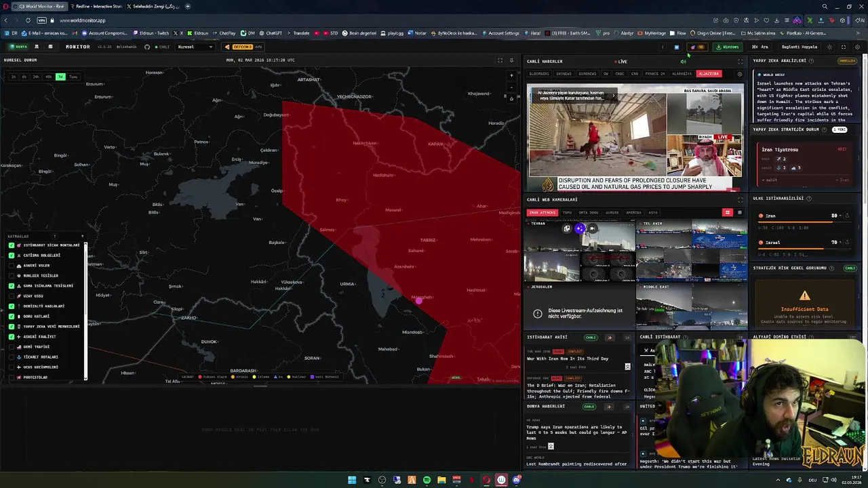Viewport: 868px width, 488px height.
Task: Switch live news to Bloomberg
Action: [539, 74]
